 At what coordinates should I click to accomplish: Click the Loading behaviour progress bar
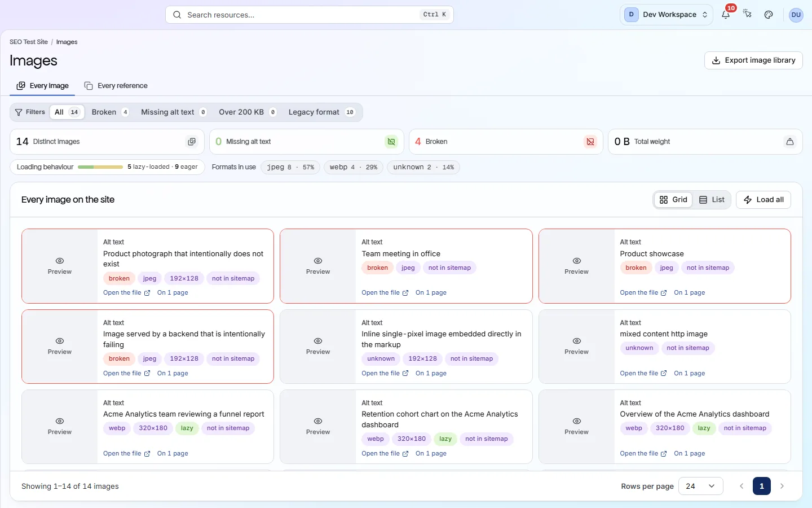(x=100, y=167)
